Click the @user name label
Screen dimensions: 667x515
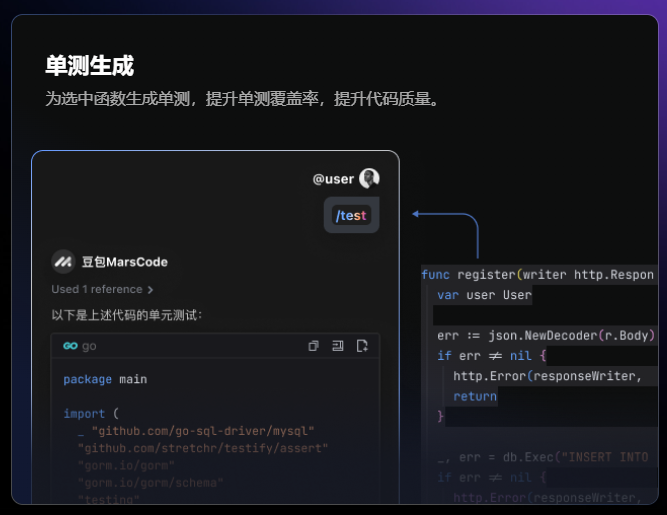click(333, 179)
